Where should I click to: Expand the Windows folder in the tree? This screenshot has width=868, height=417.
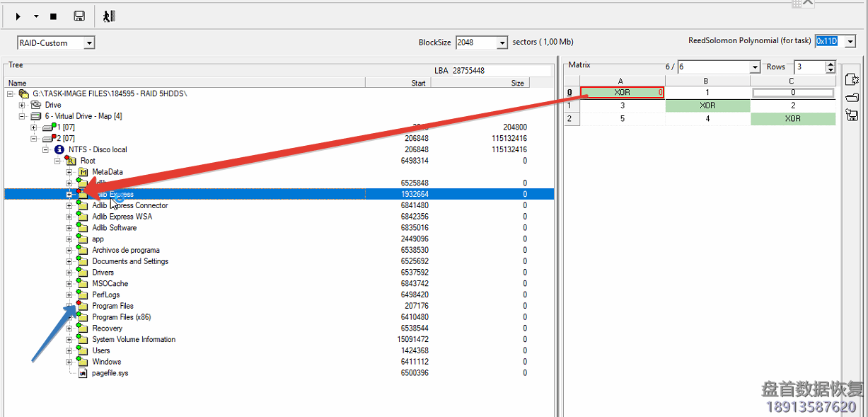[x=69, y=361]
